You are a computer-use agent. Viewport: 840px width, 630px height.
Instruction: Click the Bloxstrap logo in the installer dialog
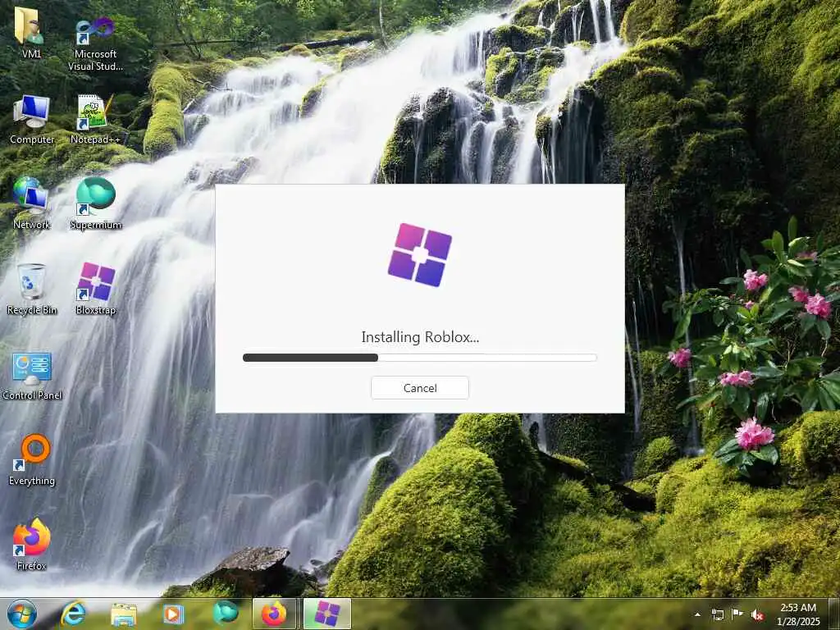[x=419, y=255]
